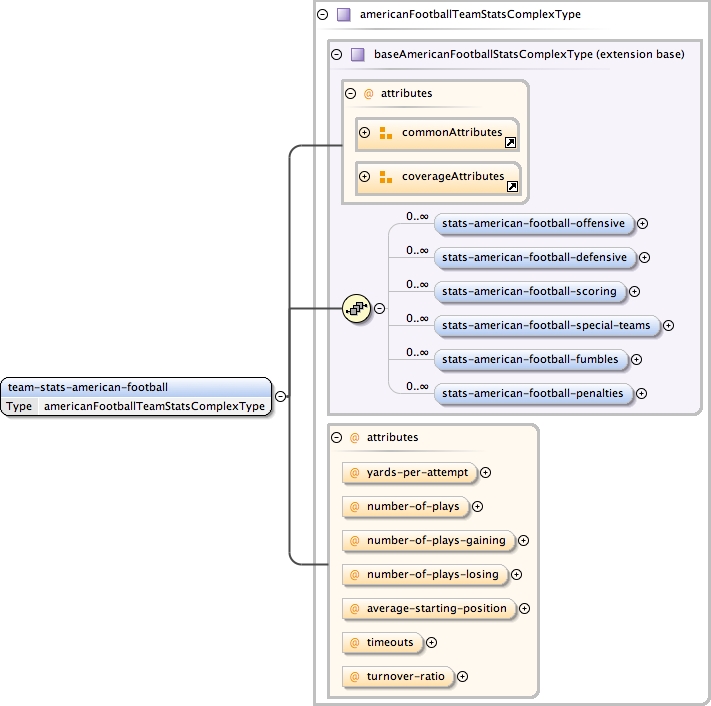Viewport: 711px width, 706px height.
Task: Collapse the americanFootballTeamStatsComplexType container
Action: [322, 15]
